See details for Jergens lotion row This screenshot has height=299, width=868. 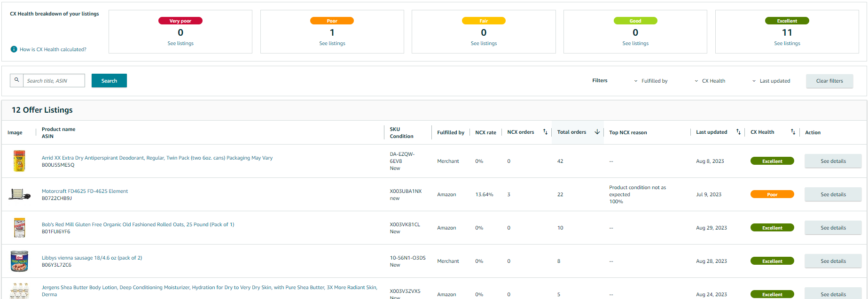(x=833, y=294)
